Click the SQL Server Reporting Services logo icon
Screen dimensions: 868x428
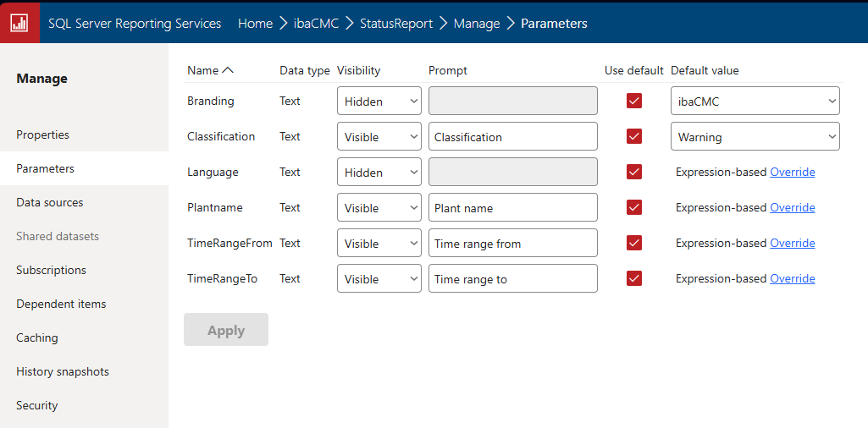(19, 23)
